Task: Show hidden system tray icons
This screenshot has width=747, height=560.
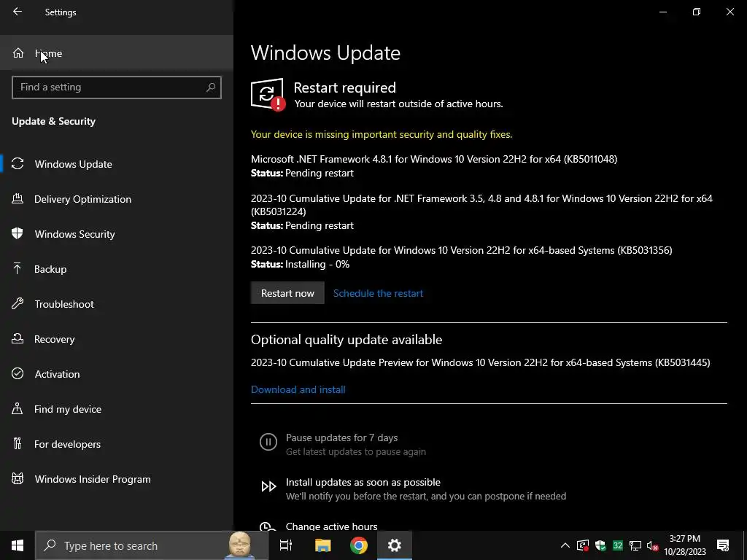Action: (x=565, y=545)
